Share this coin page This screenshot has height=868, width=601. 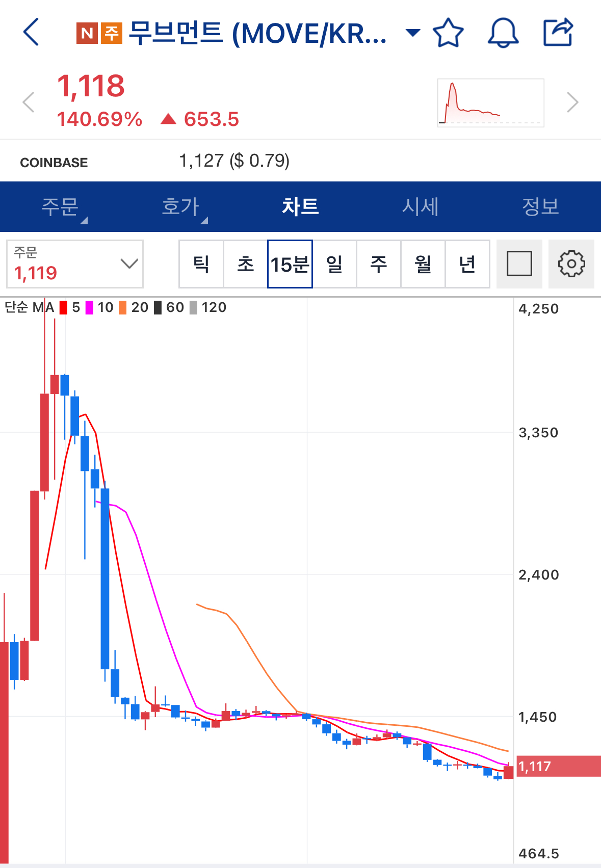point(558,32)
